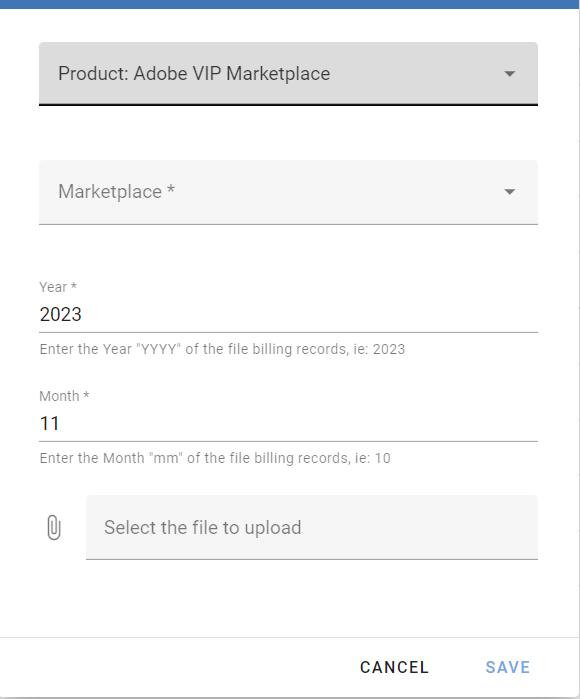Screen dimensions: 580x699
Task: Select the '11' month value text
Action: point(49,424)
